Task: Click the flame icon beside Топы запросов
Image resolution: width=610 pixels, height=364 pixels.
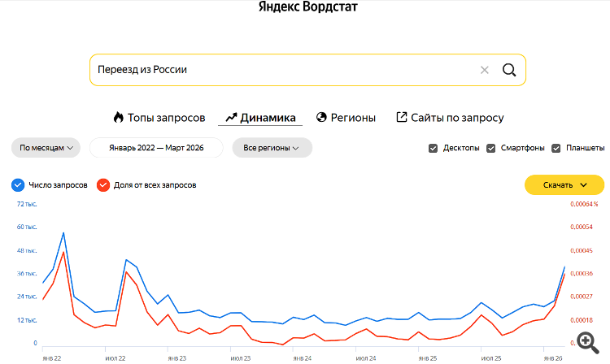Action: pos(118,117)
